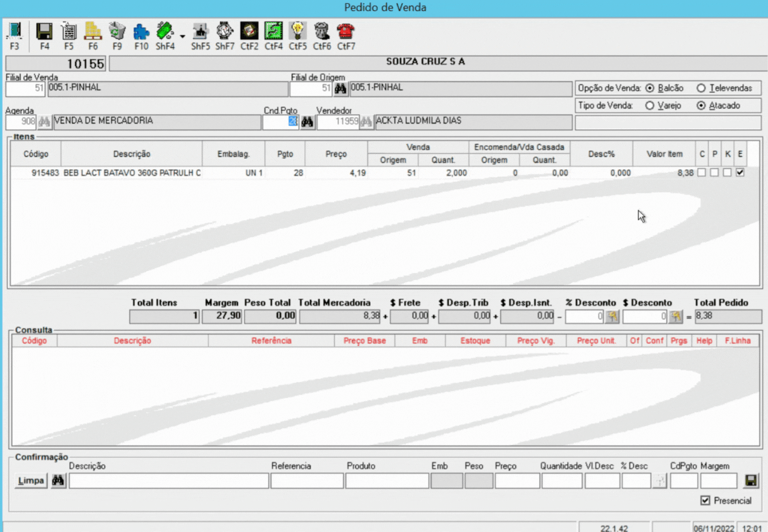
Task: Toggle the P checkbox on item 915483
Action: (x=714, y=172)
